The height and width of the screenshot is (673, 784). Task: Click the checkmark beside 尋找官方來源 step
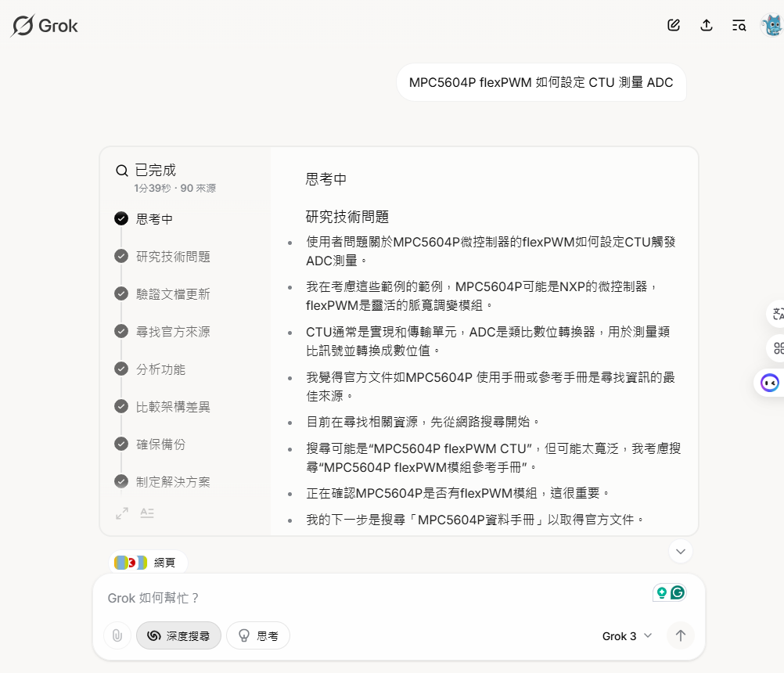point(121,331)
